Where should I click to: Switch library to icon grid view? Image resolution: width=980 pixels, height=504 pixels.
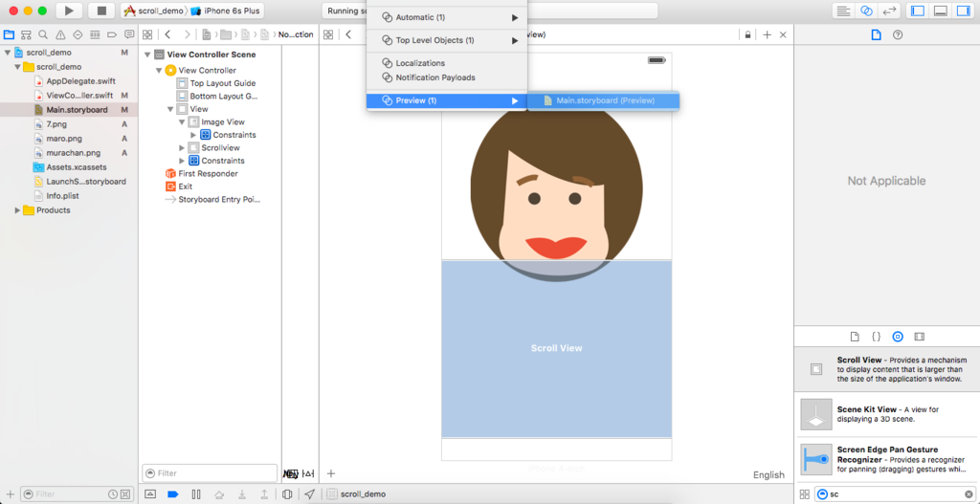click(x=804, y=494)
